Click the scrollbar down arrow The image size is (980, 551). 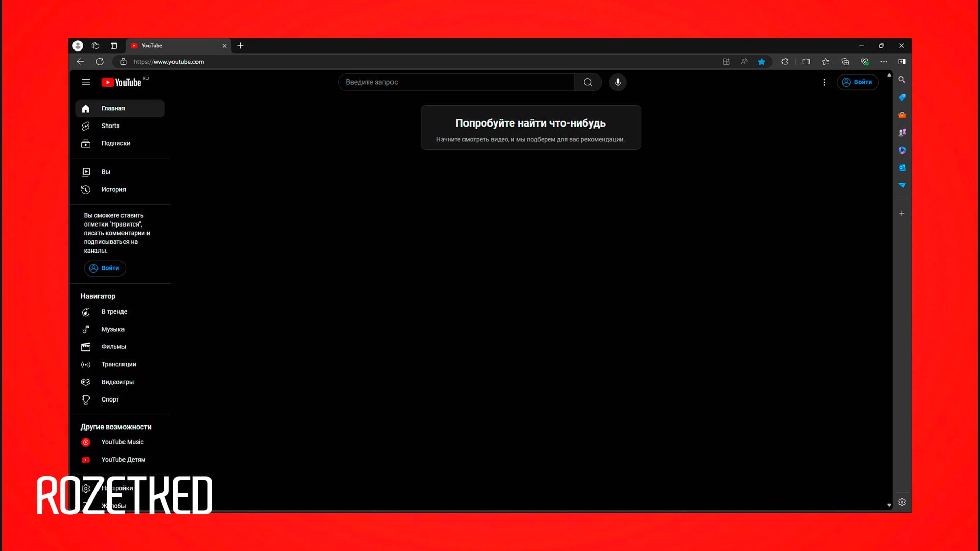(889, 505)
